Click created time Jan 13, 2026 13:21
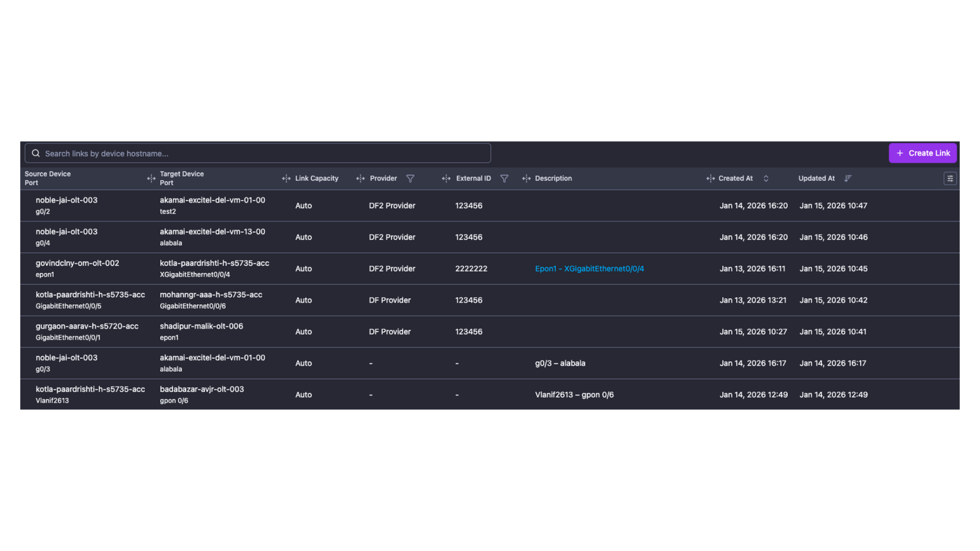Screen dimensions: 980x551 tap(753, 300)
